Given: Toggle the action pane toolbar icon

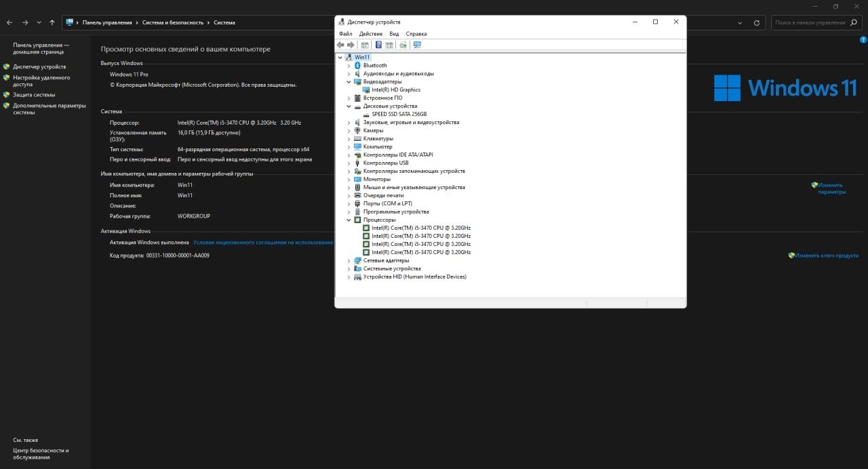Looking at the screenshot, I should point(389,45).
